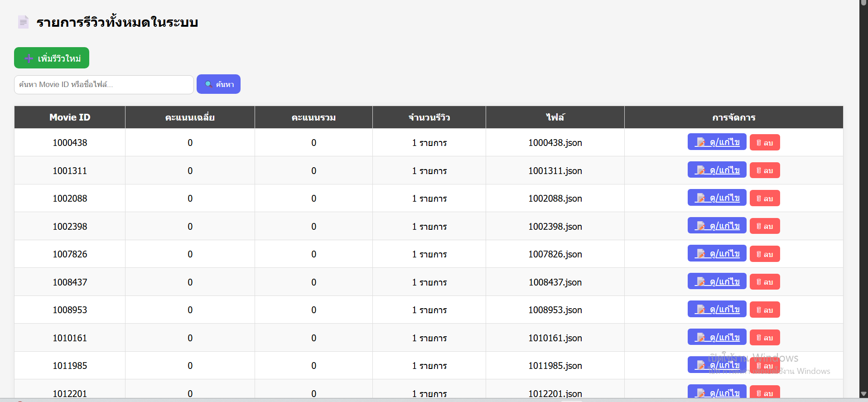Image resolution: width=868 pixels, height=402 pixels.
Task: Click file name 1010161.json
Action: (555, 338)
